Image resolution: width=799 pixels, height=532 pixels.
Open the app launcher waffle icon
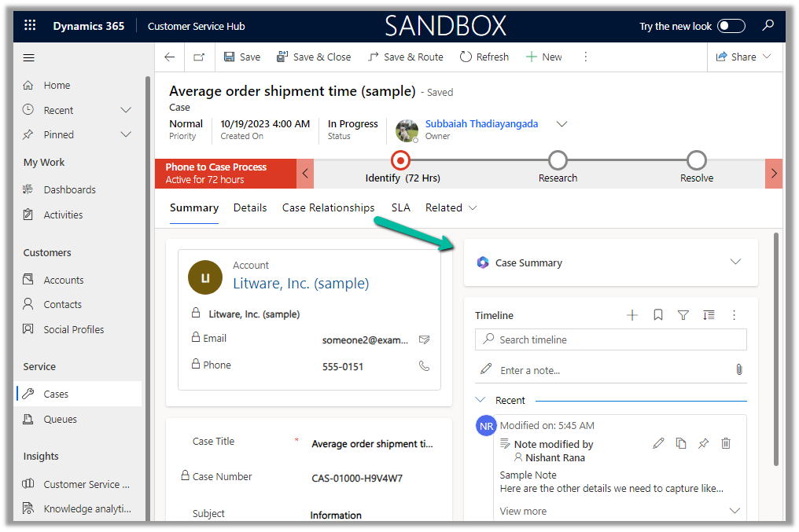pos(30,26)
